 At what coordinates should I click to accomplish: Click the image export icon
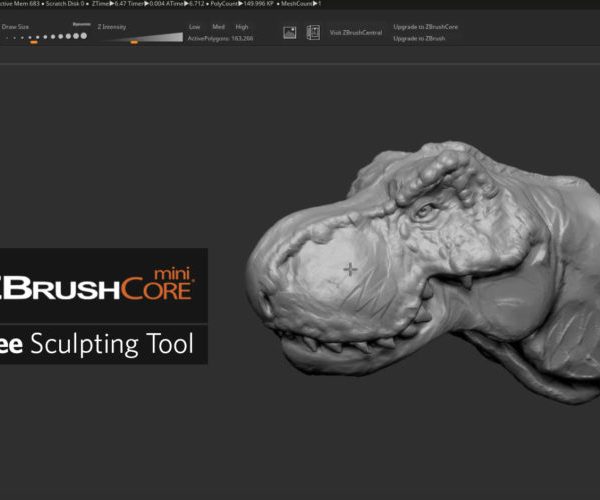tap(290, 32)
